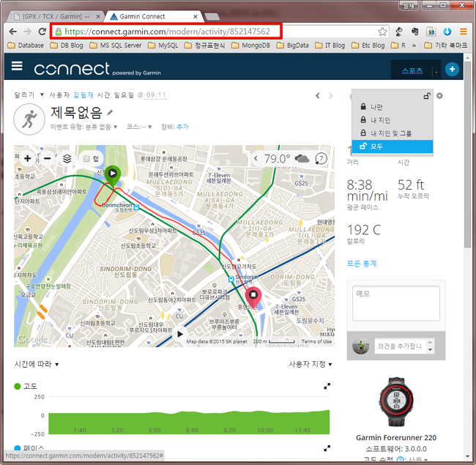Screen dimensions: 476x465
Task: Click the Garmin Forerunner 220 watch image
Action: click(396, 402)
